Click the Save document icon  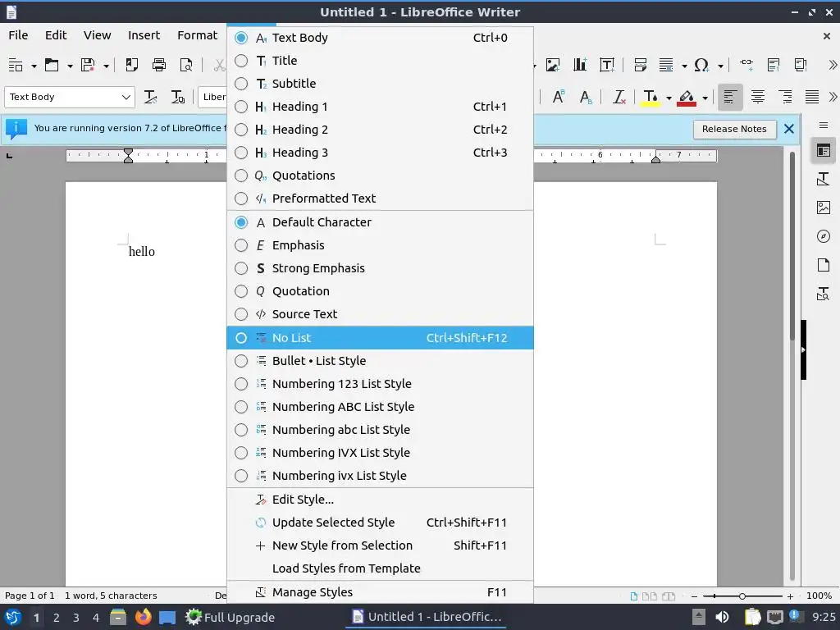88,66
